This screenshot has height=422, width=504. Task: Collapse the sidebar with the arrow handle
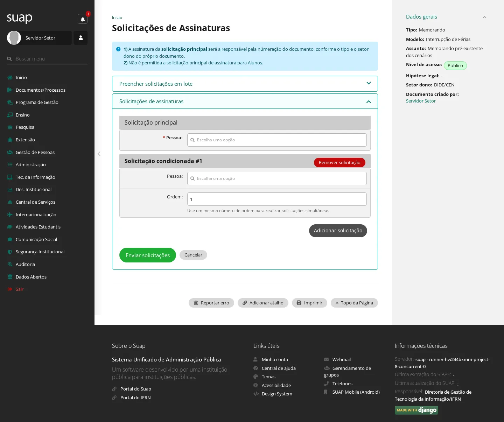point(99,154)
